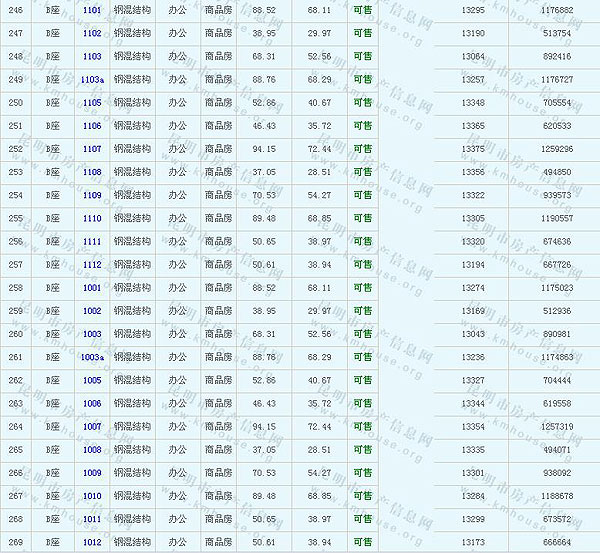600x553 pixels.
Task: Click room 1002 link
Action: pos(92,311)
